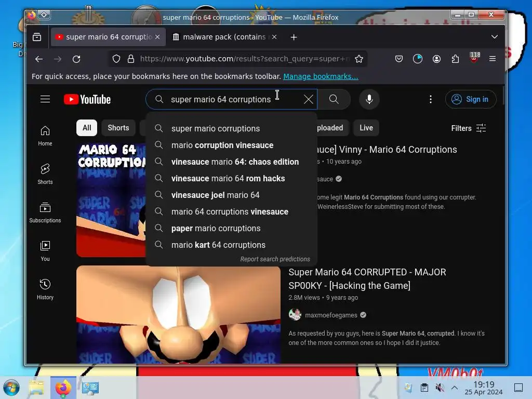Image resolution: width=532 pixels, height=399 pixels.
Task: Open Firefox account icon
Action: click(x=436, y=59)
